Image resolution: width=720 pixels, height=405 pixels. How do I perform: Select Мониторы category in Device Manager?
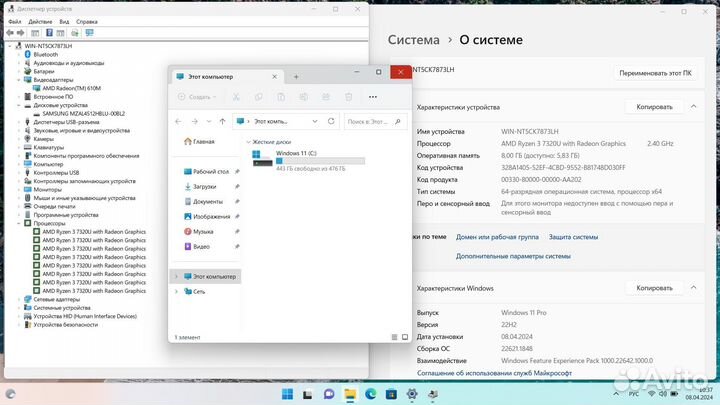click(47, 190)
